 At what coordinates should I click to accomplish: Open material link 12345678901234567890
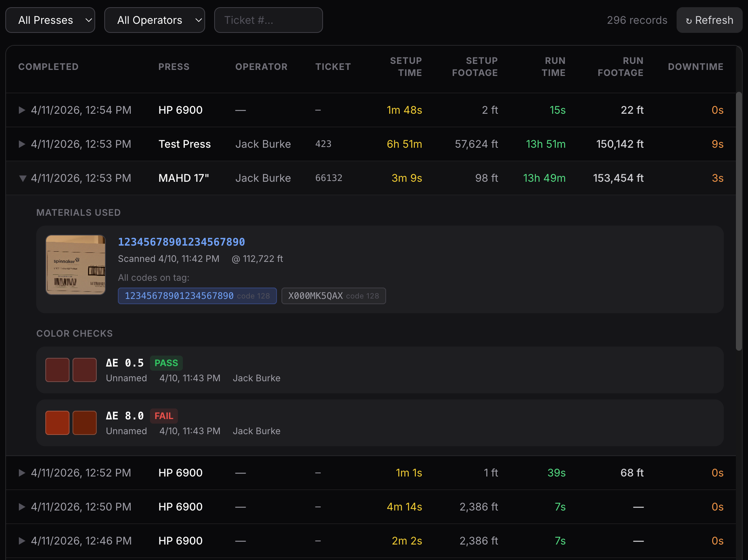pyautogui.click(x=181, y=242)
